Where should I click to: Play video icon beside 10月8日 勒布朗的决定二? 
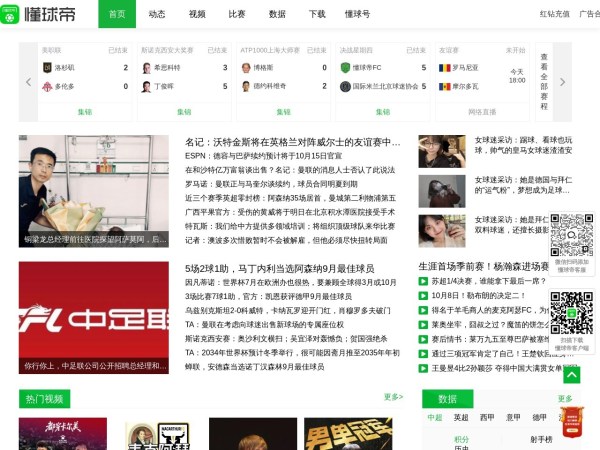423,296
